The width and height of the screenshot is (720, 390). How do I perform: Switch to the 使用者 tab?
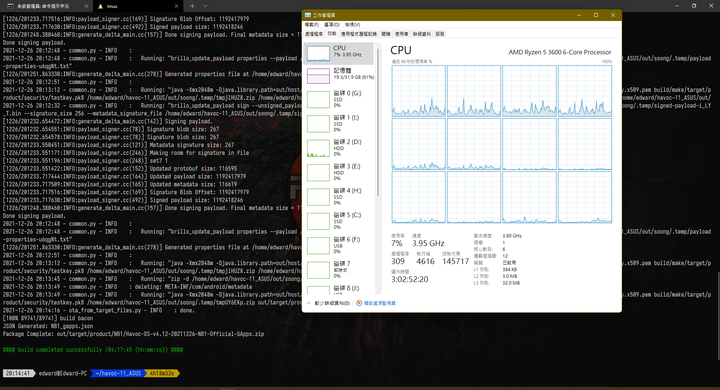[x=401, y=34]
